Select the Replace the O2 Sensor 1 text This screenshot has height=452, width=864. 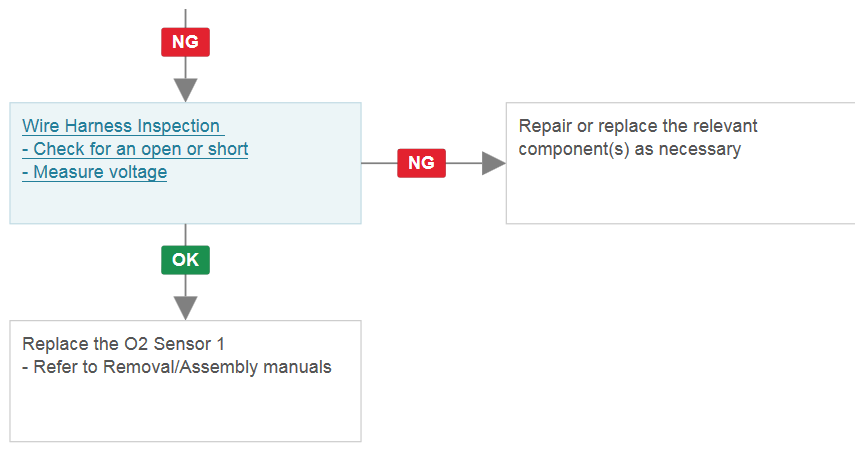click(x=123, y=344)
